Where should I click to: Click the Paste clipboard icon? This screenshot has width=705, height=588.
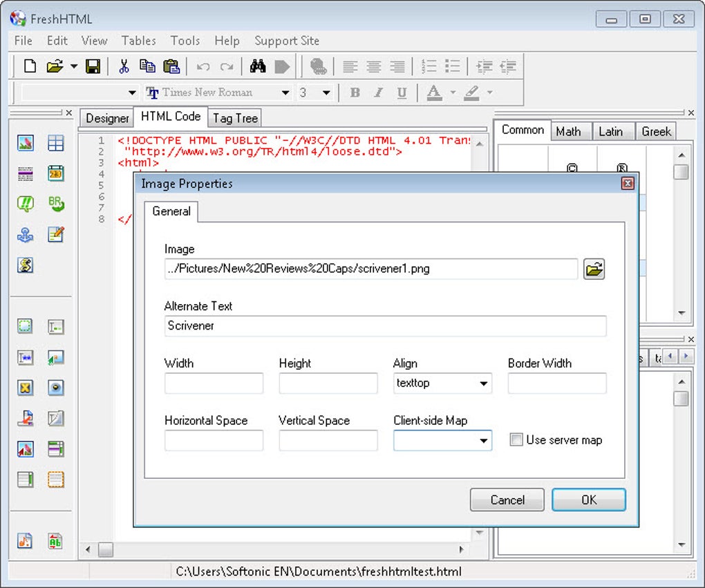171,66
